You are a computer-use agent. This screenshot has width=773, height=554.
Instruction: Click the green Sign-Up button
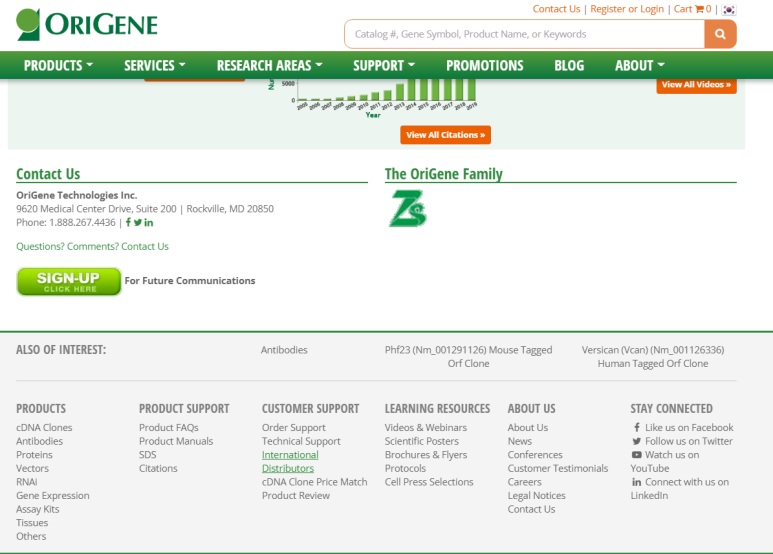point(69,281)
